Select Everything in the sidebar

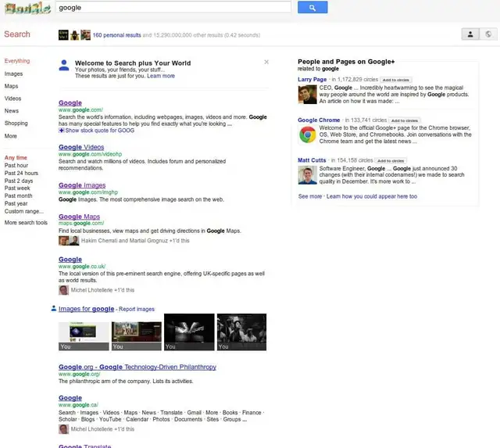pyautogui.click(x=17, y=61)
